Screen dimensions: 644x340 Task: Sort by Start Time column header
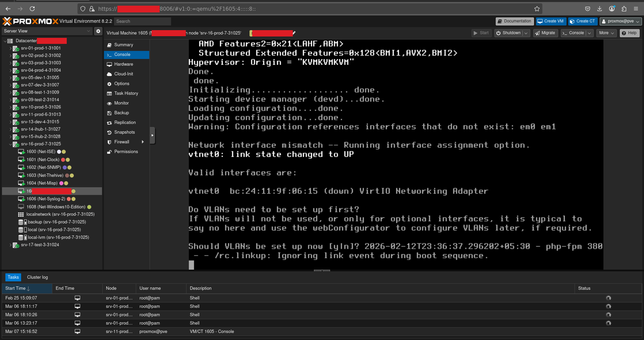(x=27, y=288)
